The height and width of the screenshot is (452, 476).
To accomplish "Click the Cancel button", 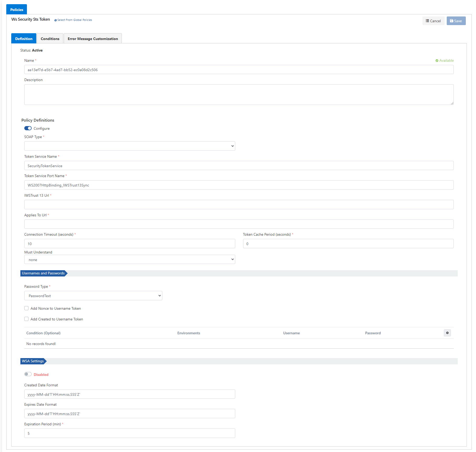I will [433, 21].
